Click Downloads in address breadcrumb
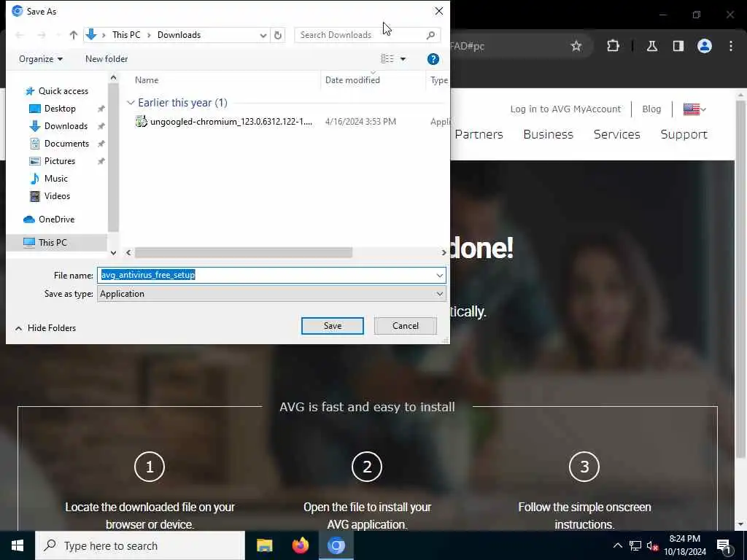This screenshot has height=560, width=747. [179, 35]
